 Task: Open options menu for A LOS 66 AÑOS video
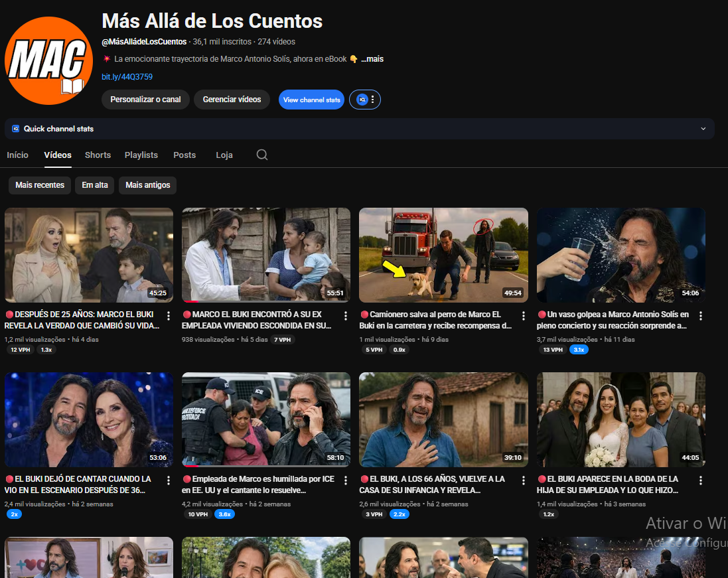523,480
